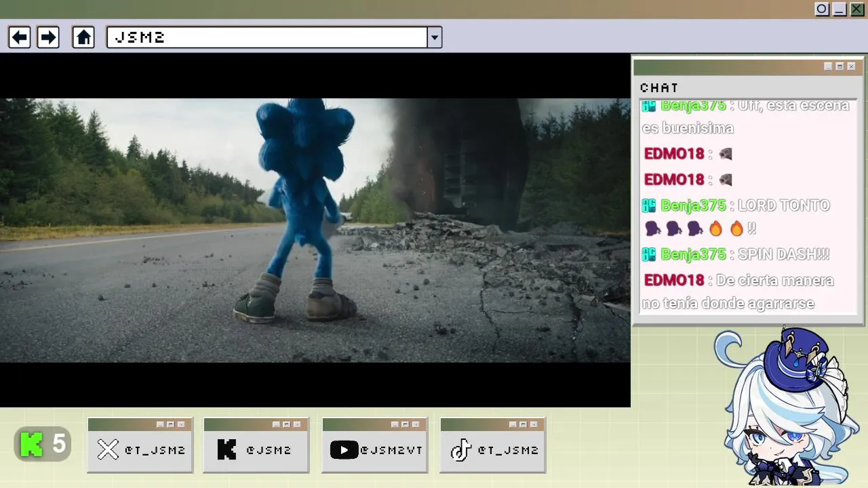The height and width of the screenshot is (488, 868).
Task: Click the 'SPIN DASH!!!' chat message
Action: (x=783, y=254)
